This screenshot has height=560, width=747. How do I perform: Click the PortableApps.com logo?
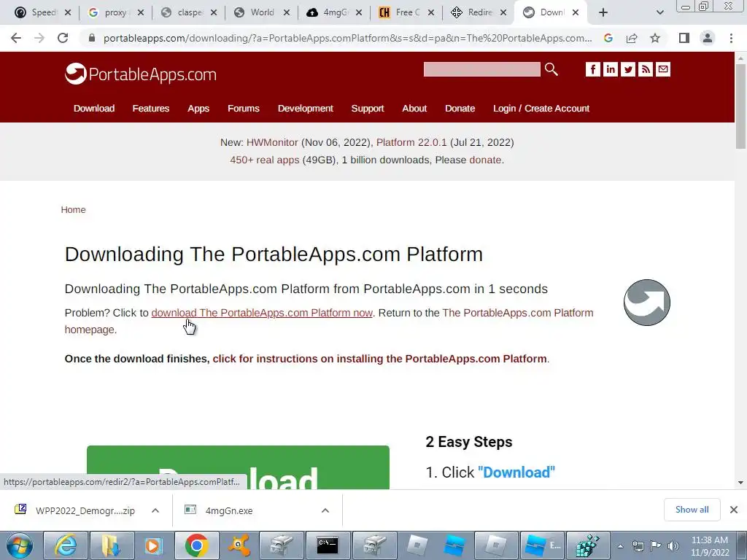coord(141,74)
